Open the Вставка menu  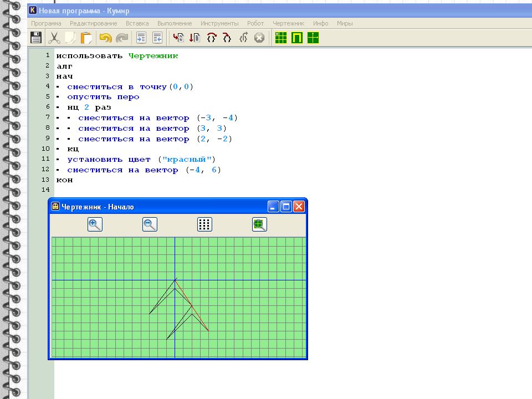click(137, 23)
